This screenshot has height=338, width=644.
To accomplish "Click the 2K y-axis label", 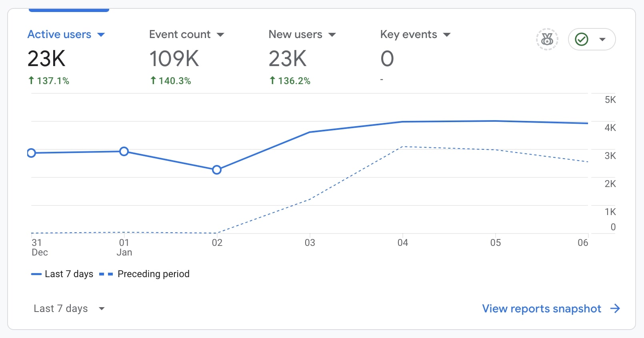I will point(610,184).
